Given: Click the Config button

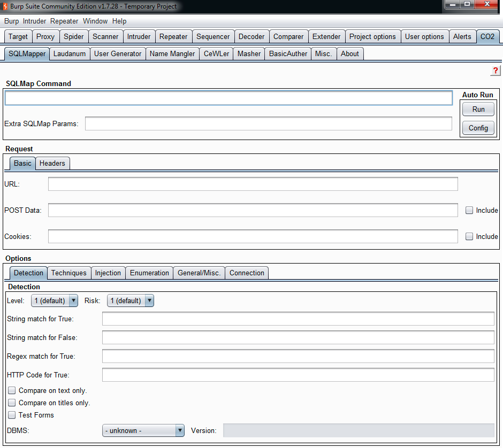Looking at the screenshot, I should pos(478,128).
